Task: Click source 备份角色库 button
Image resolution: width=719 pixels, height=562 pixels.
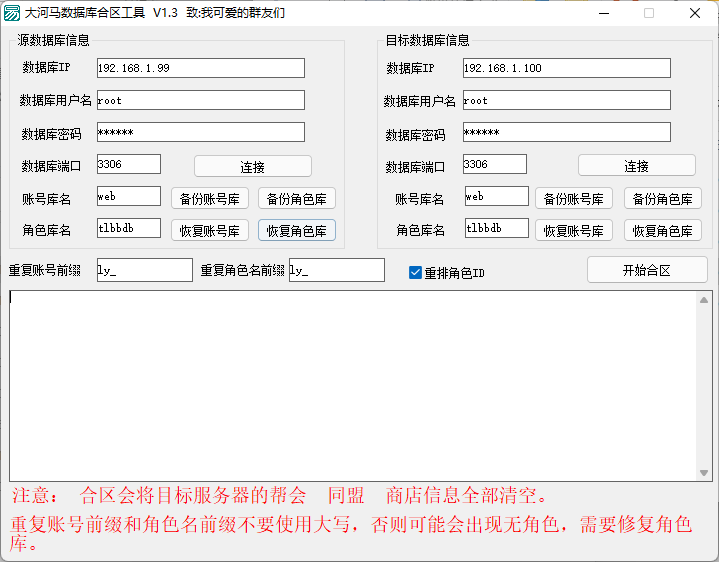Action: (296, 198)
